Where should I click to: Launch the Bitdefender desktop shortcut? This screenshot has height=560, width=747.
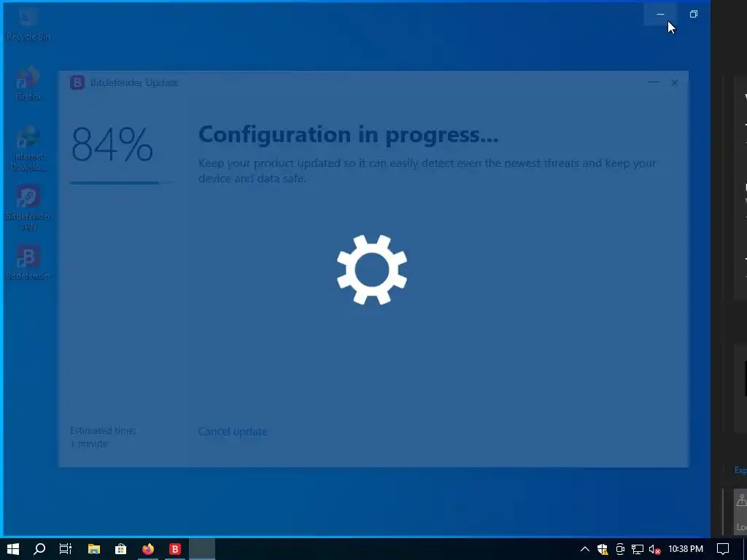tap(28, 262)
